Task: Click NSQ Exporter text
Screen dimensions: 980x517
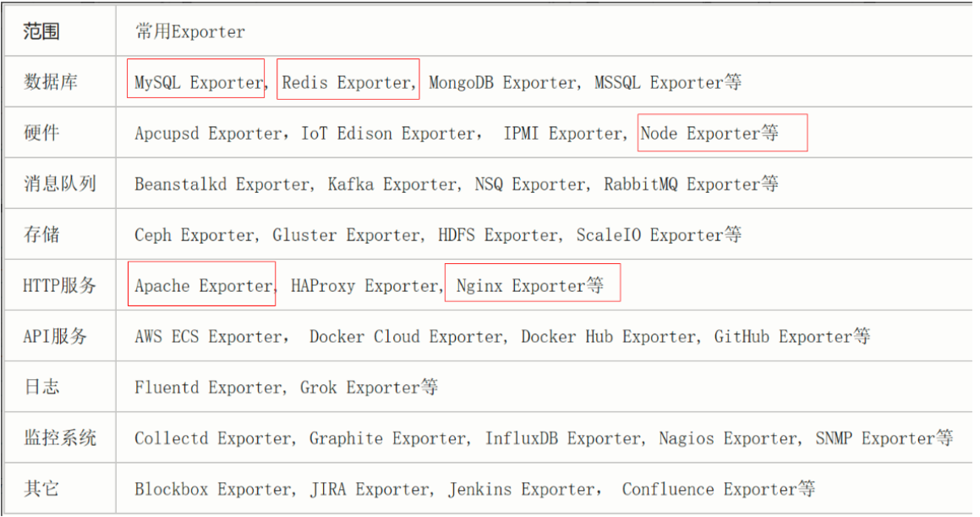Action: (530, 184)
